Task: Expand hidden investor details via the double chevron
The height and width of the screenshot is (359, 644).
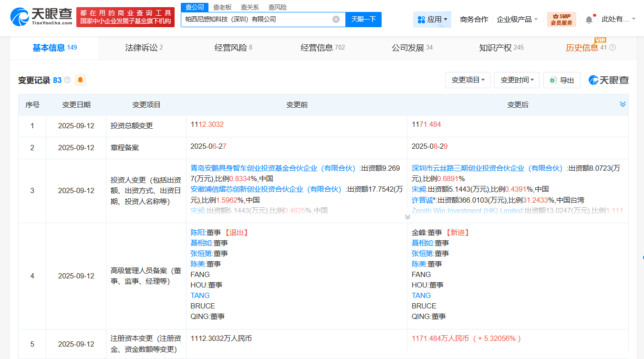Action: (x=408, y=216)
